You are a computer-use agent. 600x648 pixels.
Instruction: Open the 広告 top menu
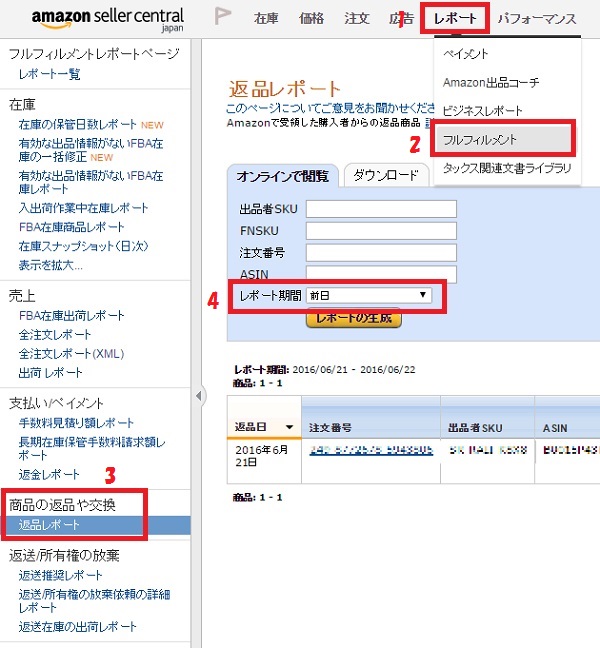tap(401, 19)
